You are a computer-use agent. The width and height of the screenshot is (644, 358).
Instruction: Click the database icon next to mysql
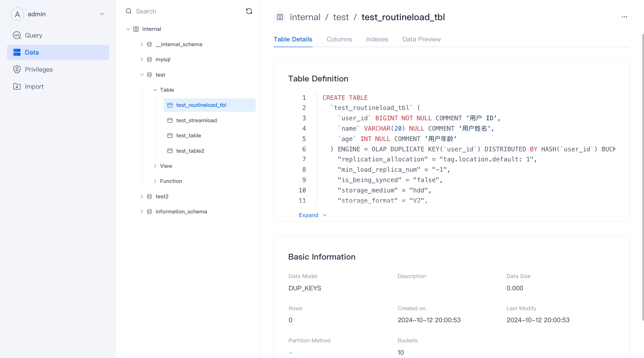point(150,60)
